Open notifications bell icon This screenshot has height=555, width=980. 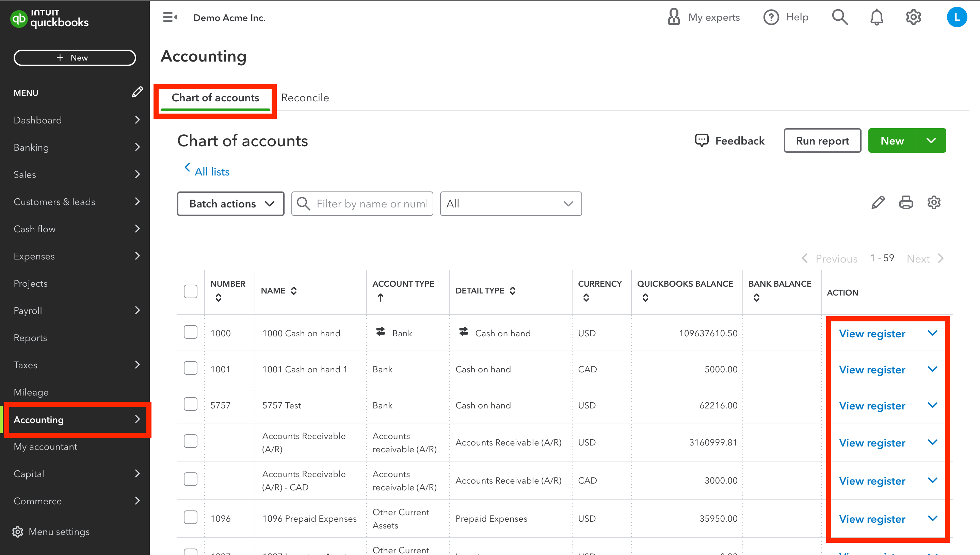[x=876, y=18]
